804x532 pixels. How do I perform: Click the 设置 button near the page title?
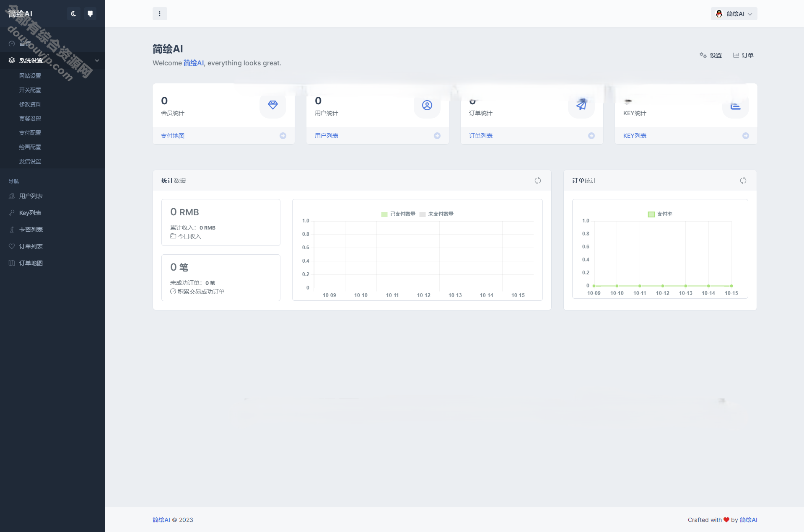pos(711,55)
